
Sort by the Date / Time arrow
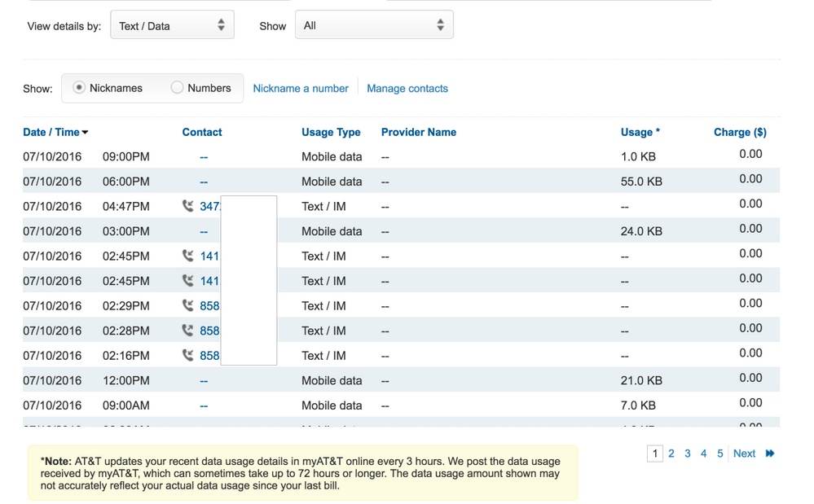(x=85, y=133)
